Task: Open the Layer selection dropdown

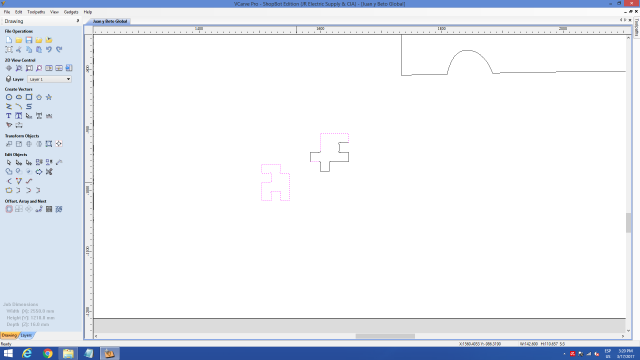Action: coord(49,79)
